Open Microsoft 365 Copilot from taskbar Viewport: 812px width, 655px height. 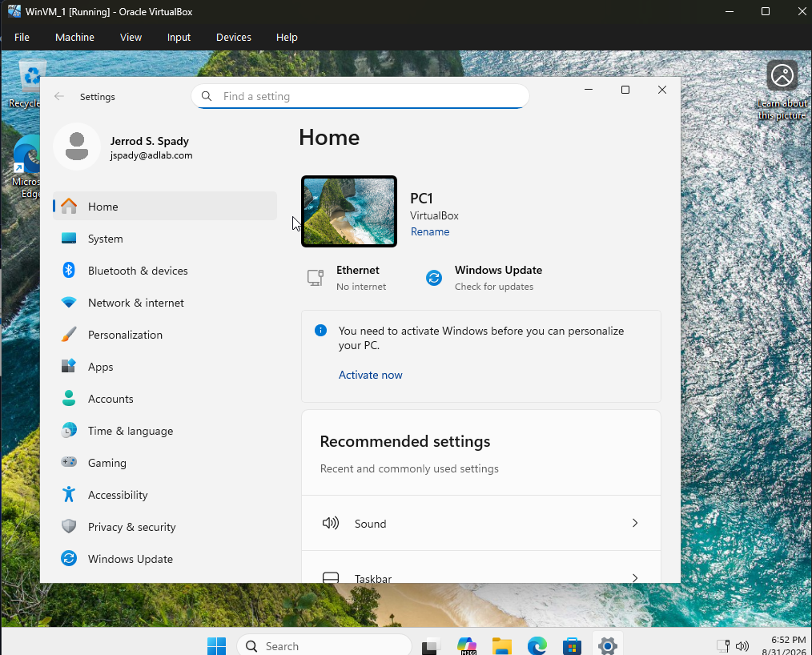[x=467, y=646]
